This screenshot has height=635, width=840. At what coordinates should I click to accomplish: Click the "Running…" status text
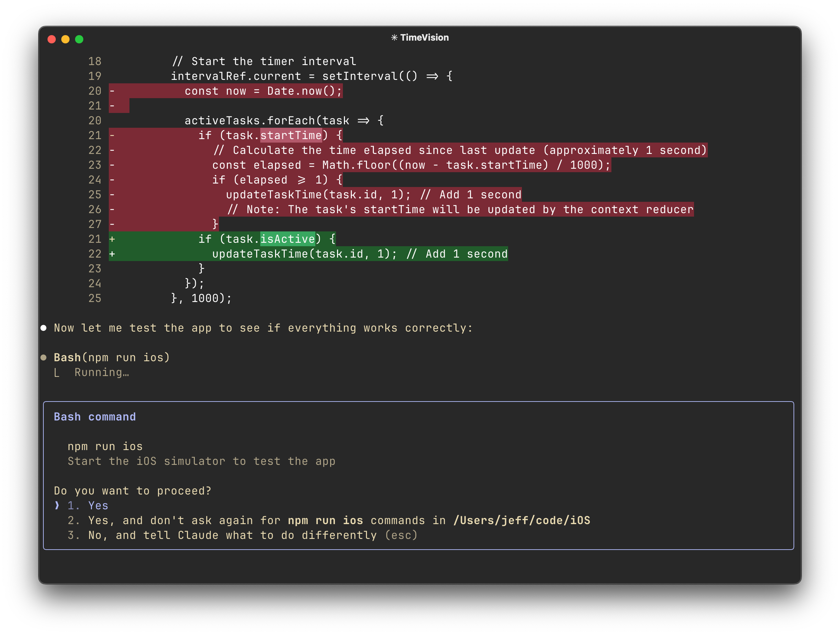click(102, 372)
